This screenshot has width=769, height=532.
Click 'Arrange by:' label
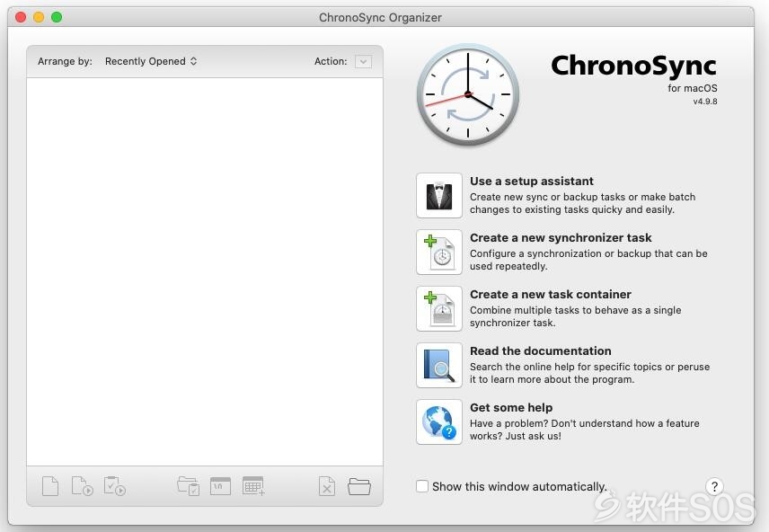(x=65, y=61)
